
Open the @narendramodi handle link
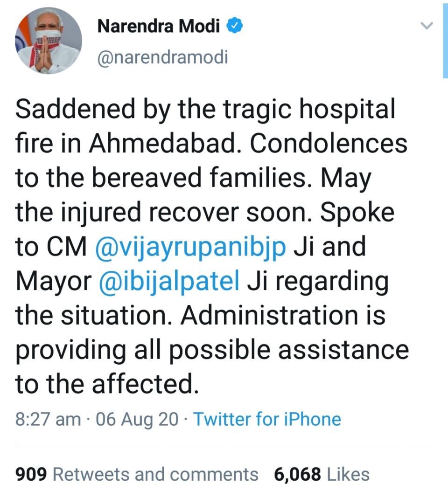click(x=162, y=57)
